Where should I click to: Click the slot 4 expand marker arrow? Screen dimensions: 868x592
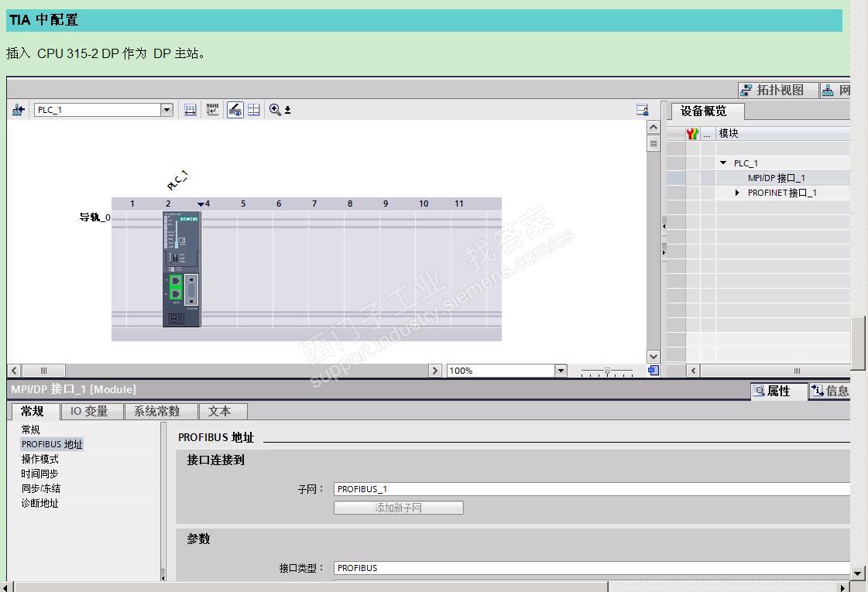pos(201,204)
